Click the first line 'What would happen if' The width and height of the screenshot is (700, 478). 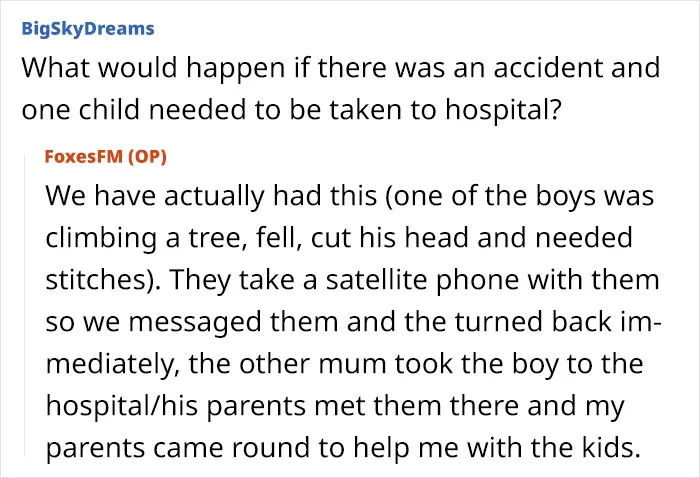[x=341, y=68]
